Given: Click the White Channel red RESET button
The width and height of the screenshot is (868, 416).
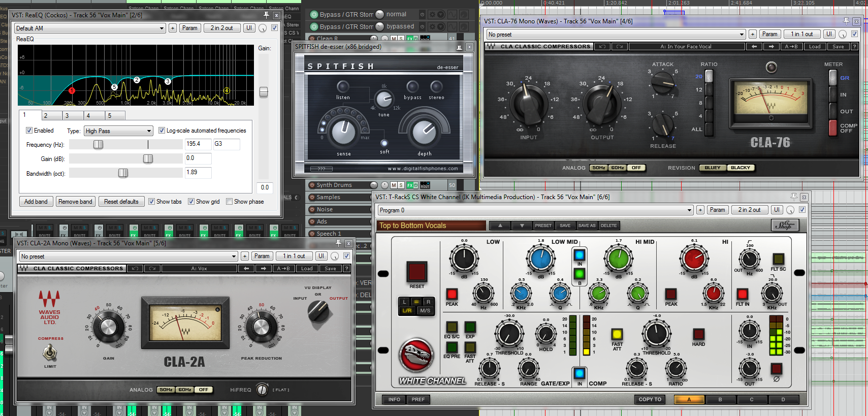Looking at the screenshot, I should pos(416,272).
